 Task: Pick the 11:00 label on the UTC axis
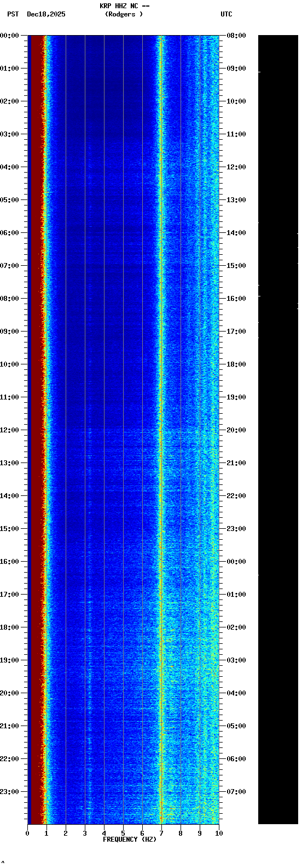tap(236, 134)
